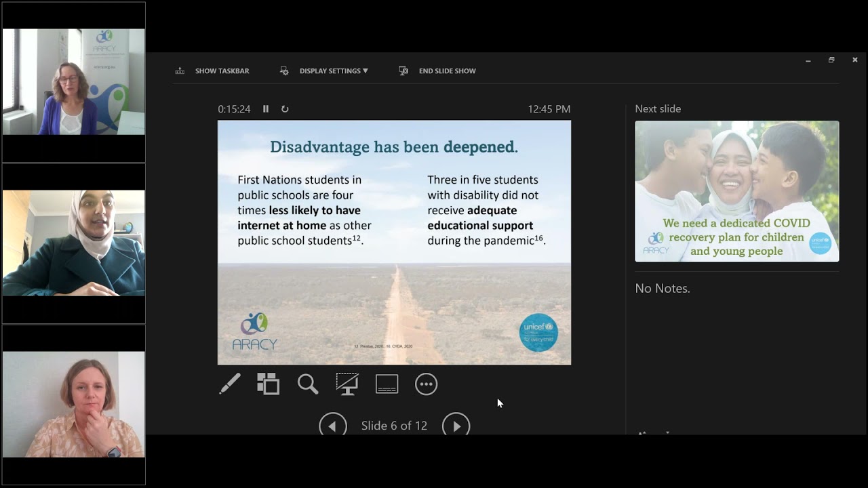Pause the presentation timer
This screenshot has height=488, width=868.
click(x=266, y=109)
